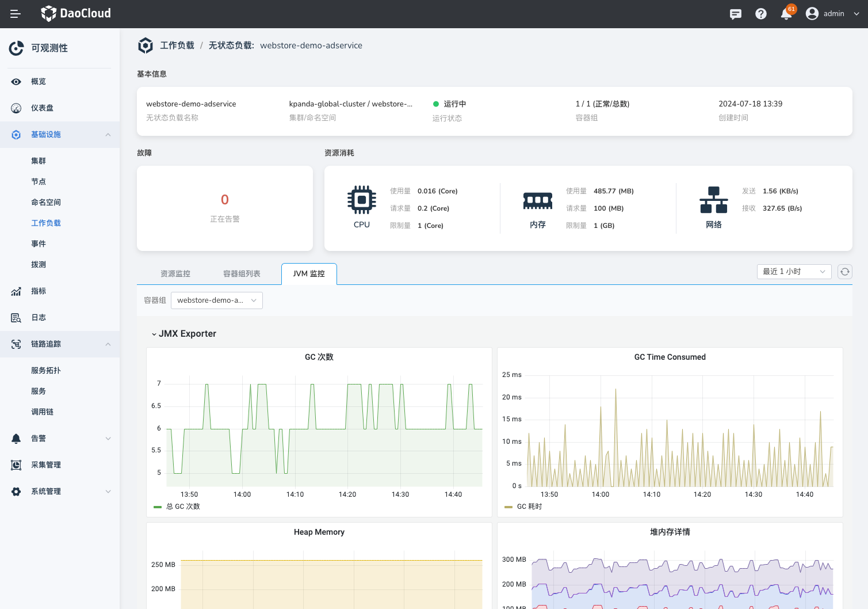Open the messages chat icon
The height and width of the screenshot is (609, 868).
(735, 14)
